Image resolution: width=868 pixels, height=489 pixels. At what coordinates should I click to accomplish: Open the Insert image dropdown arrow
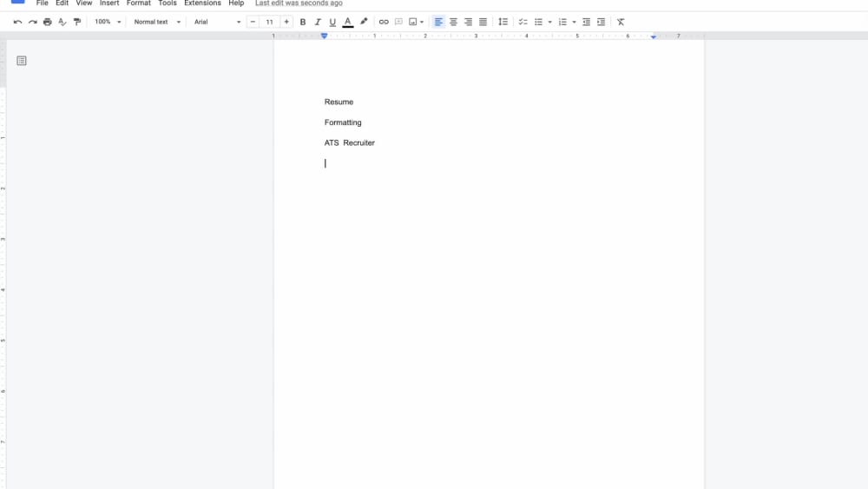pyautogui.click(x=422, y=23)
